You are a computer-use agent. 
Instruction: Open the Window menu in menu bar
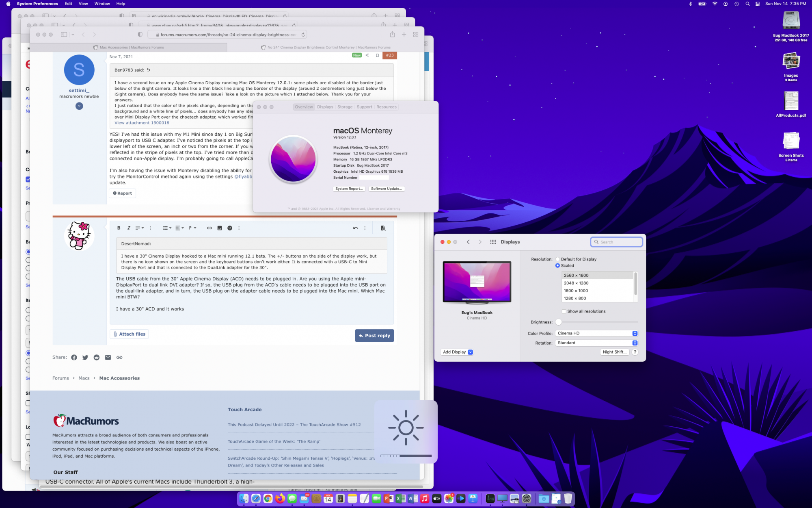tap(102, 4)
